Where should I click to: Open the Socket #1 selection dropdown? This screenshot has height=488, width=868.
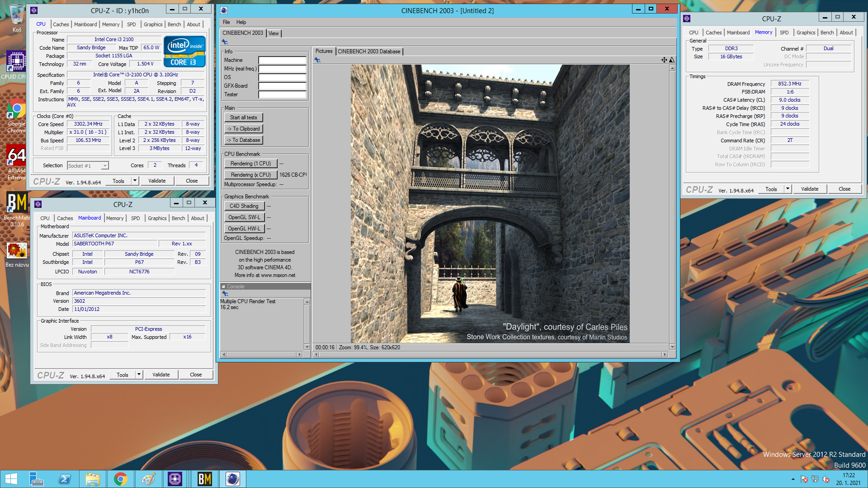point(88,166)
